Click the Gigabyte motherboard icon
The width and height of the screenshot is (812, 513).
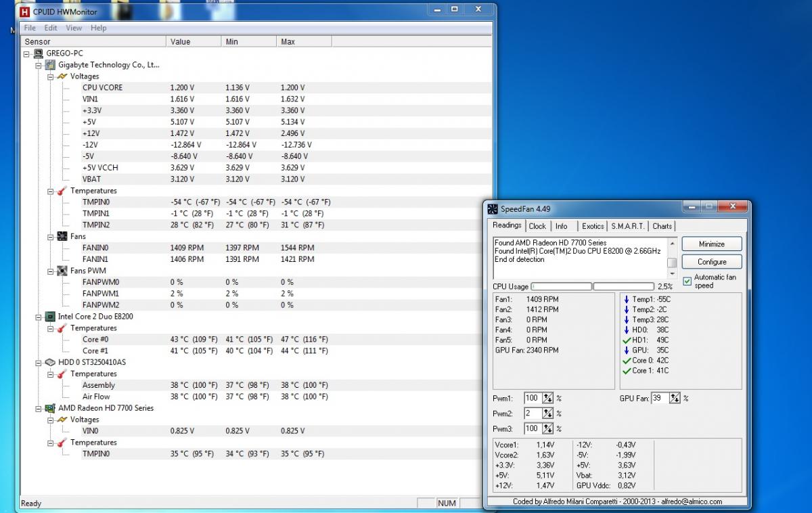[50, 65]
